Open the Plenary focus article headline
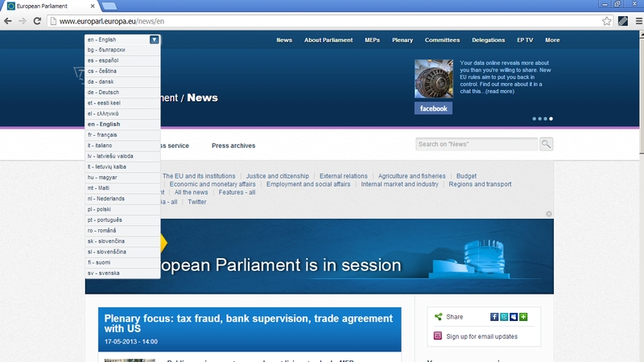 coord(248,323)
